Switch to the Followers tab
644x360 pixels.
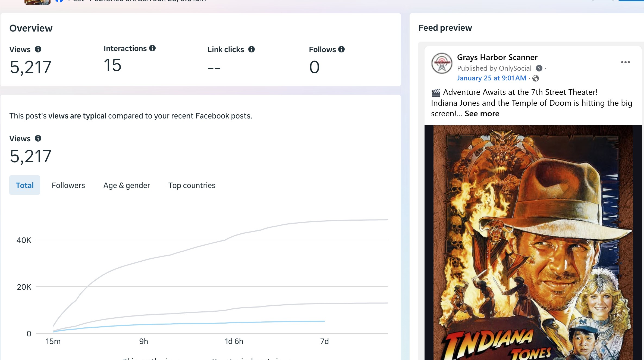coord(68,185)
